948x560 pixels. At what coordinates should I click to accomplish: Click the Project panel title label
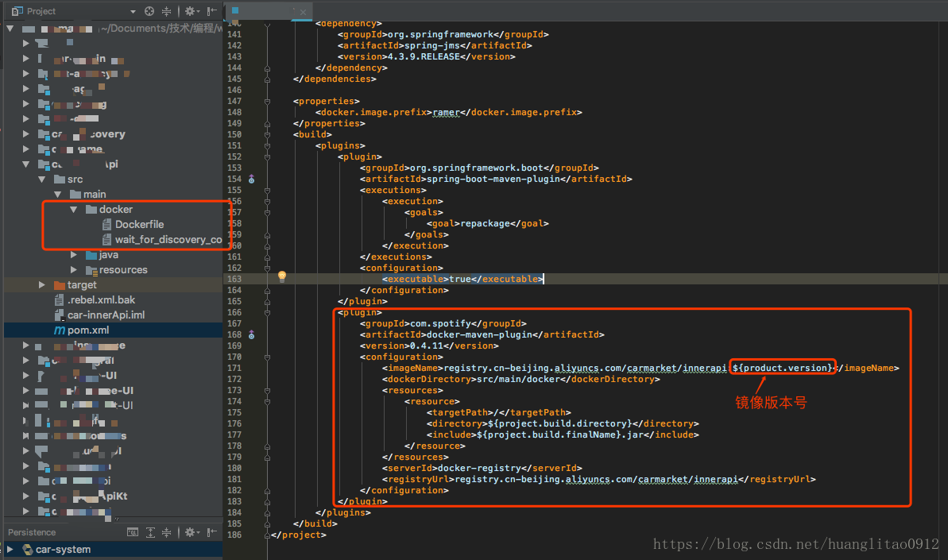point(41,11)
